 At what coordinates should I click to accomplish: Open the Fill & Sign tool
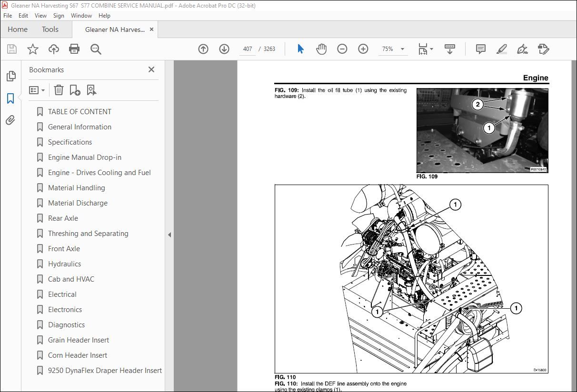click(544, 49)
